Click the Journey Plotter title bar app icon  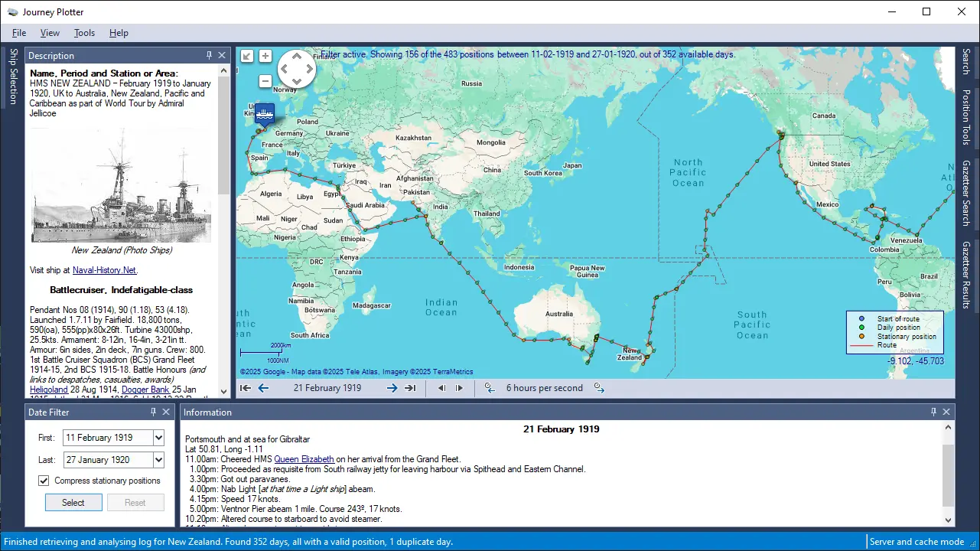pyautogui.click(x=11, y=11)
